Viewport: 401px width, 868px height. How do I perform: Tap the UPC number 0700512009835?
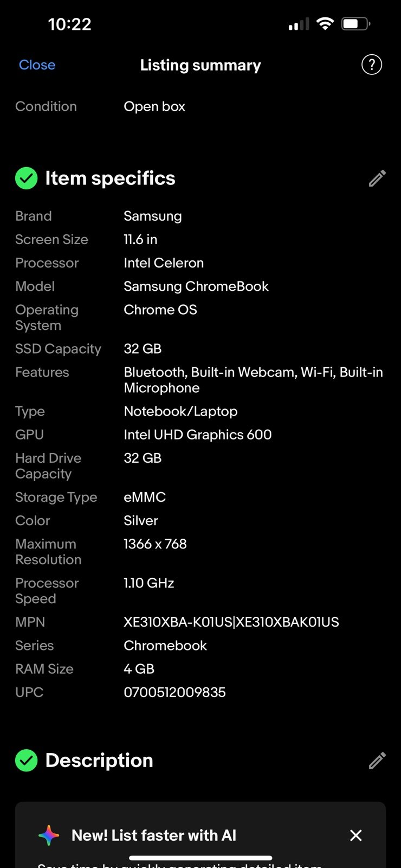[174, 692]
